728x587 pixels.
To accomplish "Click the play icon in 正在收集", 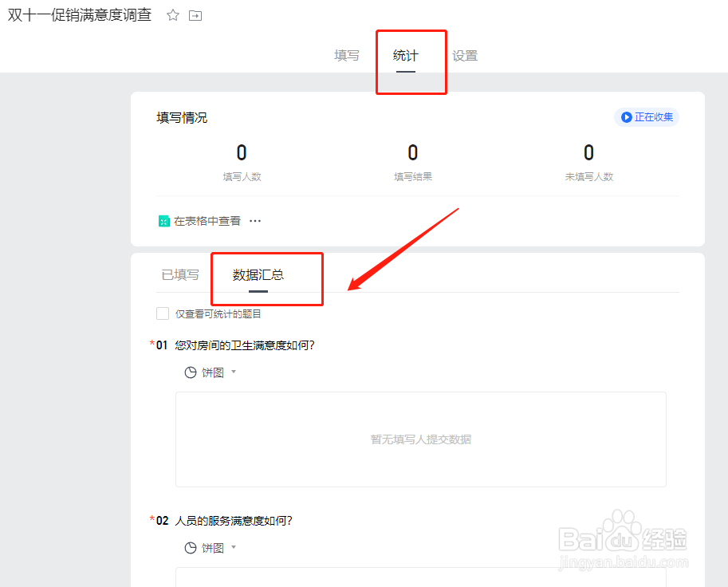I will (x=626, y=117).
